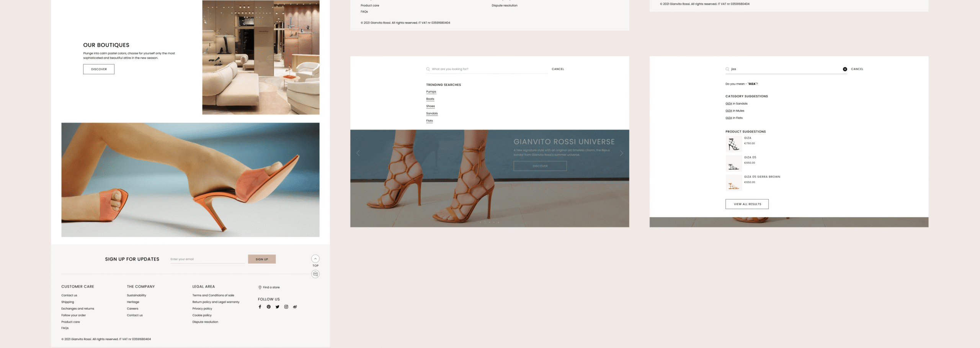Click DISCOVER under Our Boutiques
980x348 pixels.
click(99, 69)
